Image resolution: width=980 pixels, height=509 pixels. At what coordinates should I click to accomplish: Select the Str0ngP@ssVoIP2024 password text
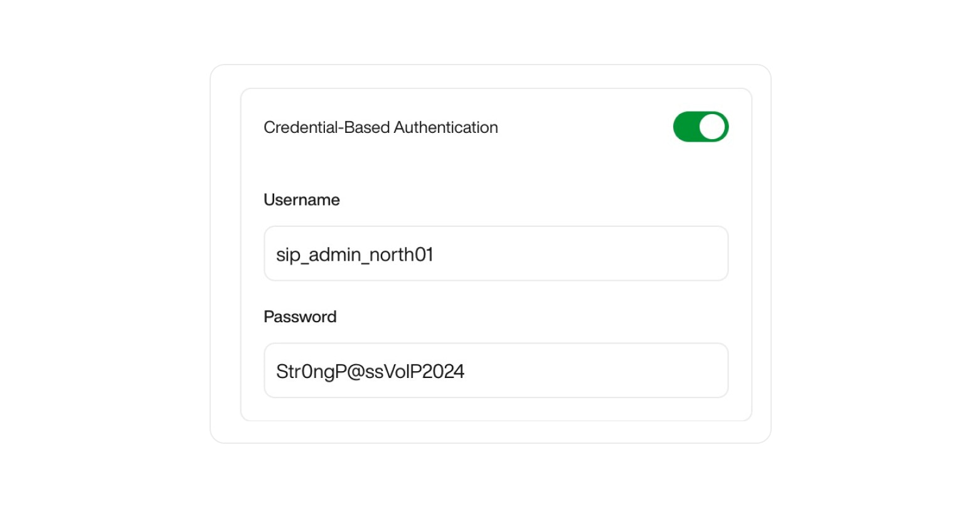pyautogui.click(x=370, y=370)
